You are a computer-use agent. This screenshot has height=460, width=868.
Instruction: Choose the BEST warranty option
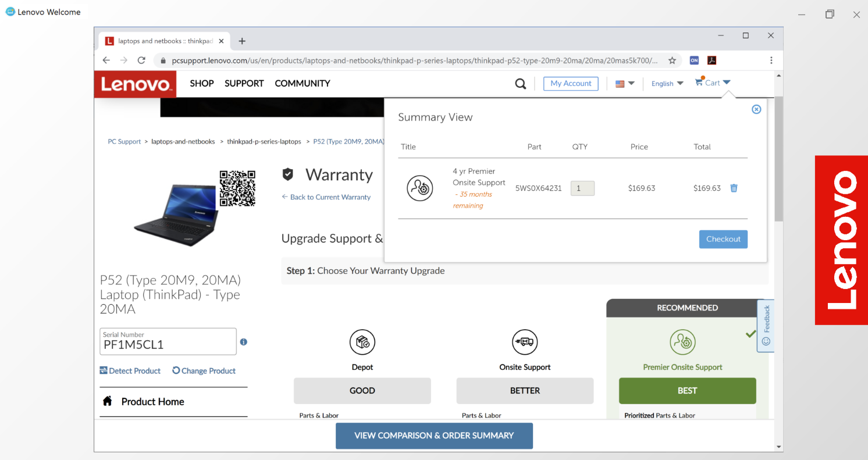click(x=687, y=391)
